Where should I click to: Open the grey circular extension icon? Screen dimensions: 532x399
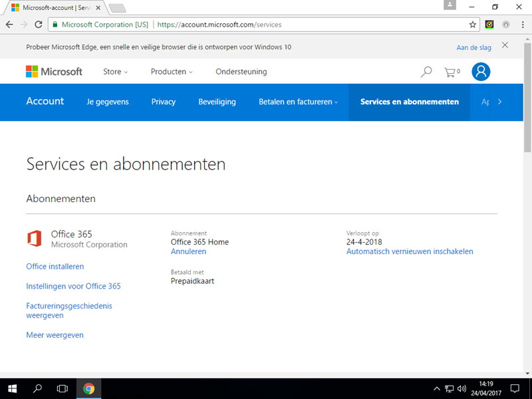pos(506,25)
